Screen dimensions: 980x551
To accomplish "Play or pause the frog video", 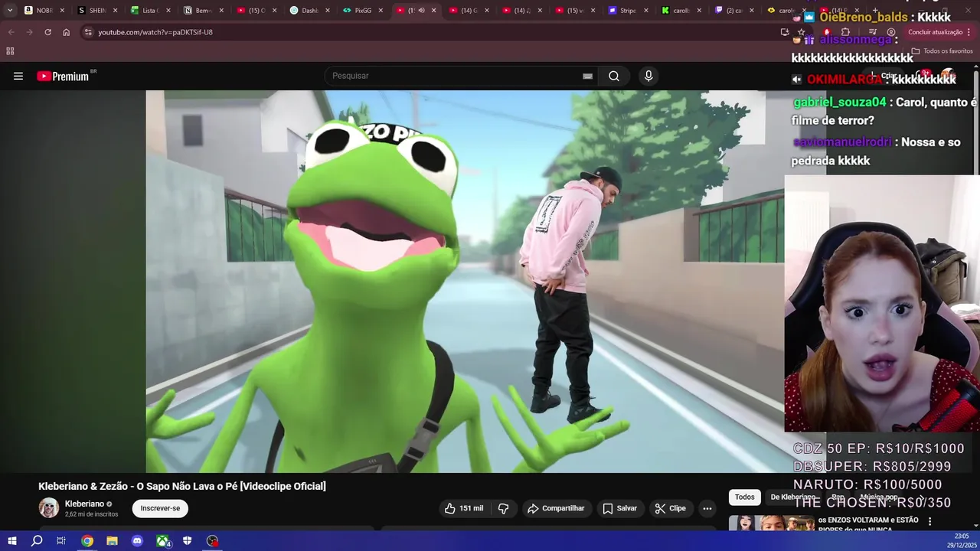I will coord(465,282).
